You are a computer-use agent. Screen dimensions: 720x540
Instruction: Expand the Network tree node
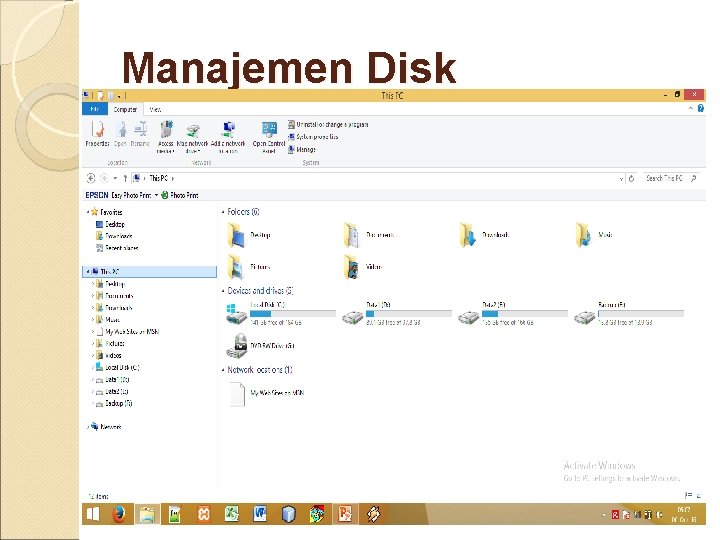tap(88, 427)
